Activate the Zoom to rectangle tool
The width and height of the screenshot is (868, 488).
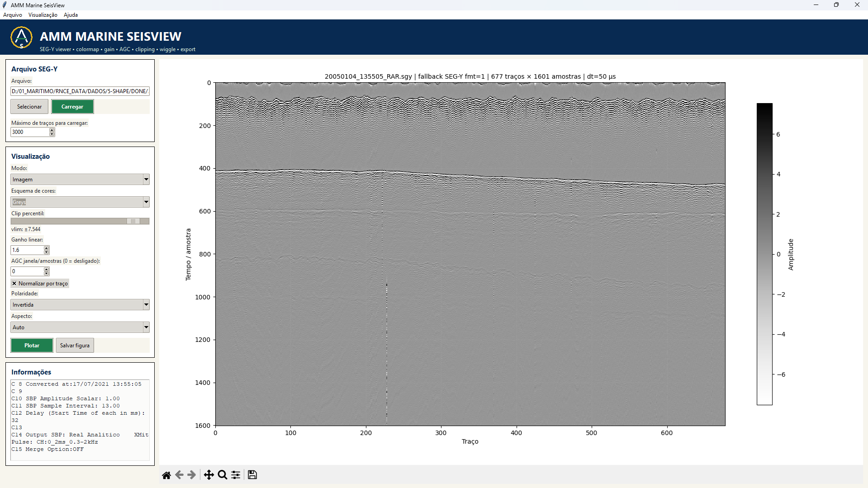coord(222,475)
